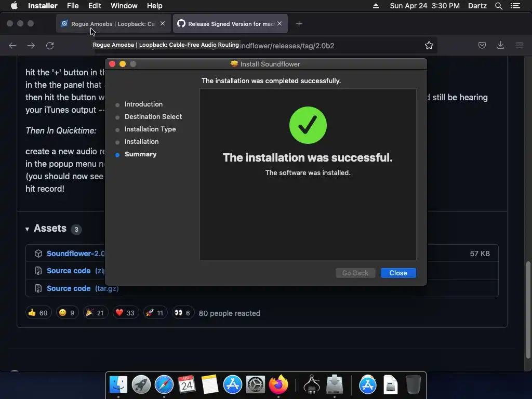Click the Source code tar.gz link

coord(83,288)
